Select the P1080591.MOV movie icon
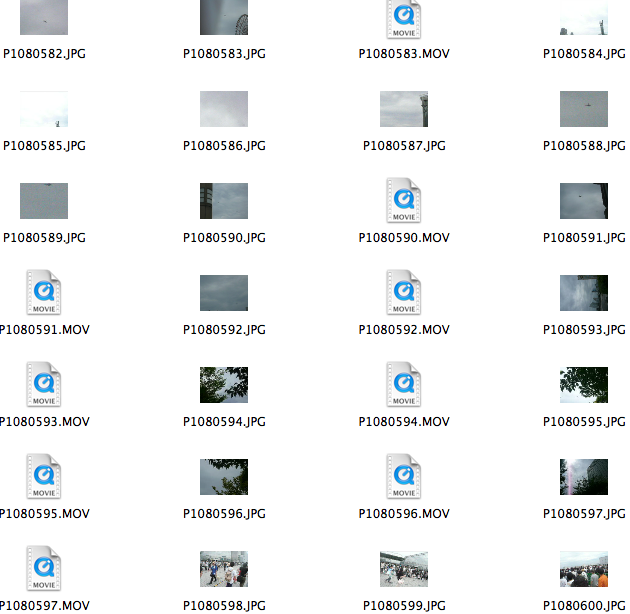The height and width of the screenshot is (614, 630). [44, 292]
